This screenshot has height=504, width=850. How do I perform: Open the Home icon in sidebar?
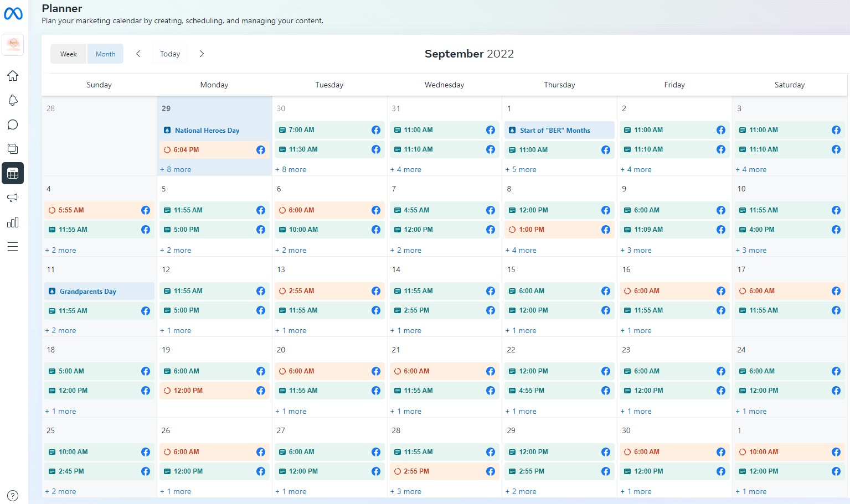(13, 76)
